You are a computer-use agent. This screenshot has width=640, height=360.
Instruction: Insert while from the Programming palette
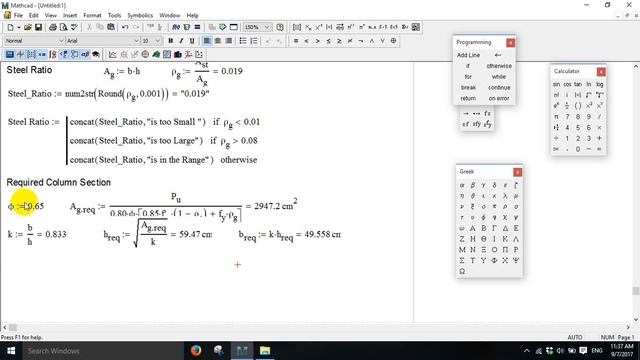pos(499,77)
